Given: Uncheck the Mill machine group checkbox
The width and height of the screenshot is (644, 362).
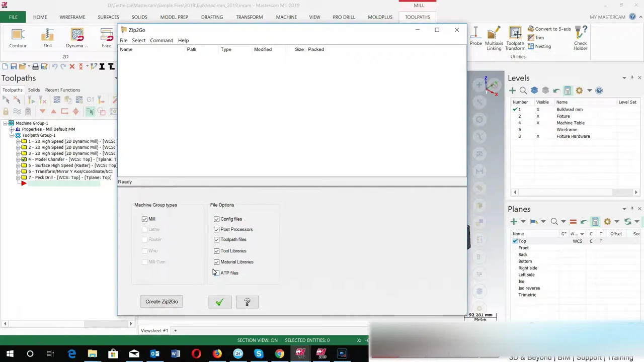Looking at the screenshot, I should point(144,219).
